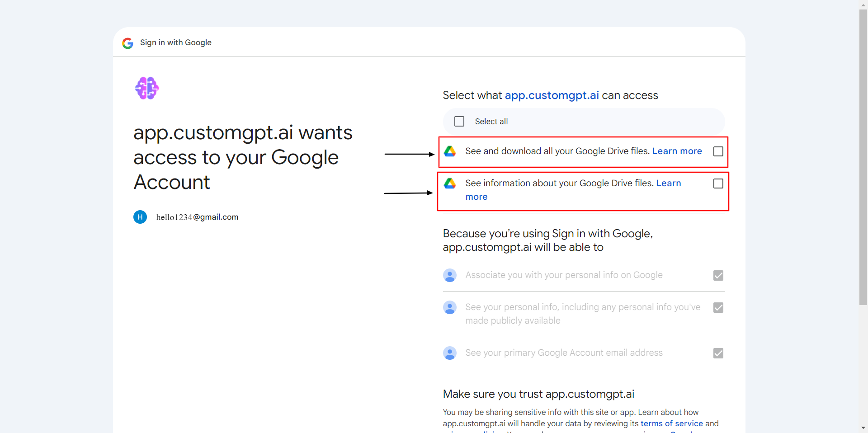Open Learn more for Drive file information
This screenshot has width=868, height=433.
point(668,183)
